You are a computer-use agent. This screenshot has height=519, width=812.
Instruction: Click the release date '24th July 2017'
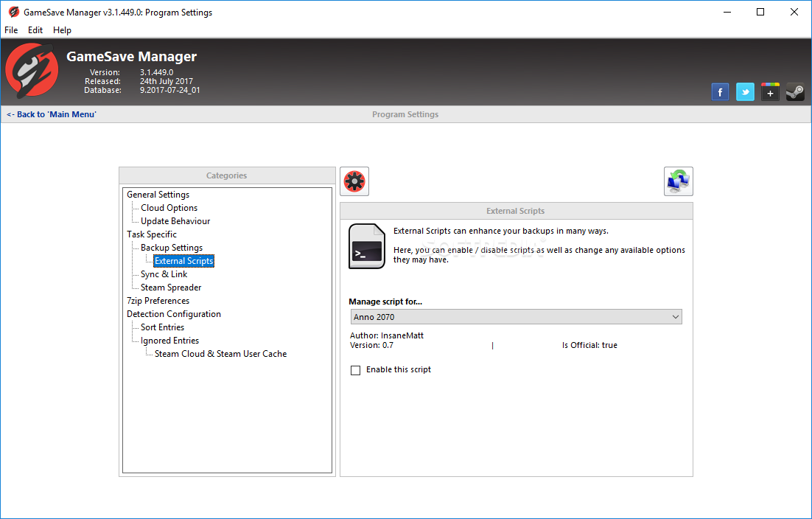click(167, 81)
